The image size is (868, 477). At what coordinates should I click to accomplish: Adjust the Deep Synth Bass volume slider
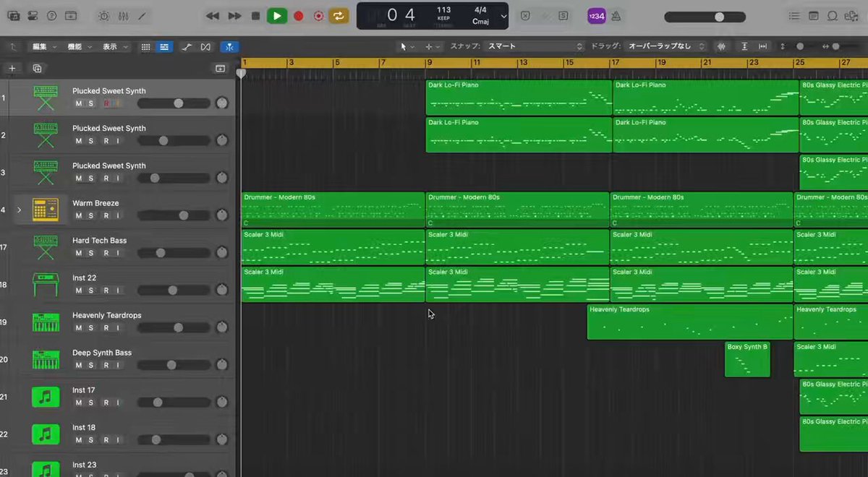(x=172, y=366)
